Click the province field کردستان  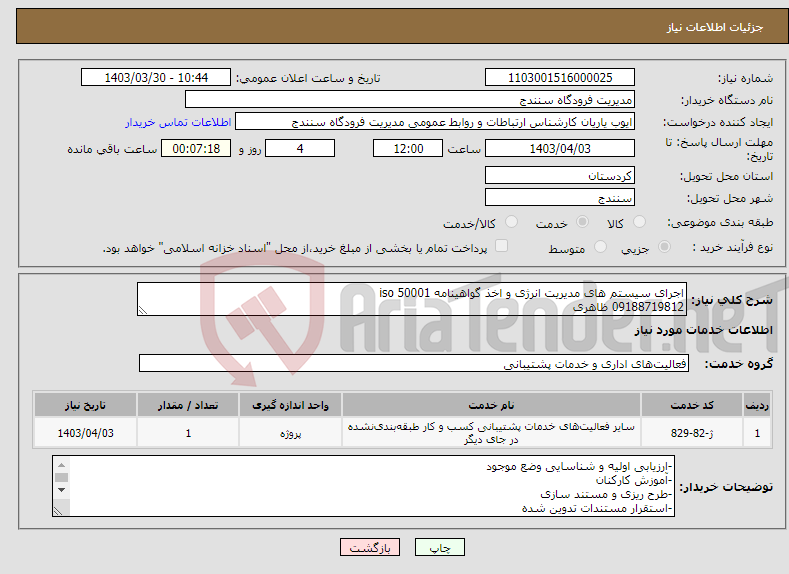(560, 176)
